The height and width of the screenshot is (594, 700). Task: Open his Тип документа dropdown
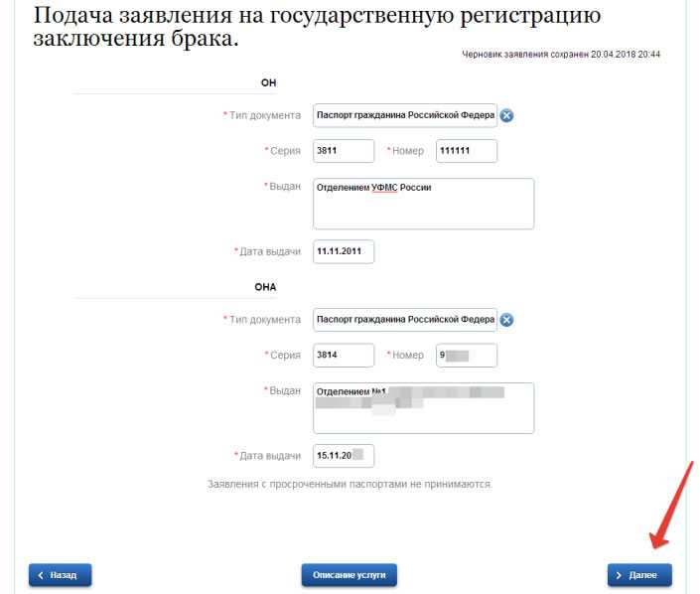point(405,115)
